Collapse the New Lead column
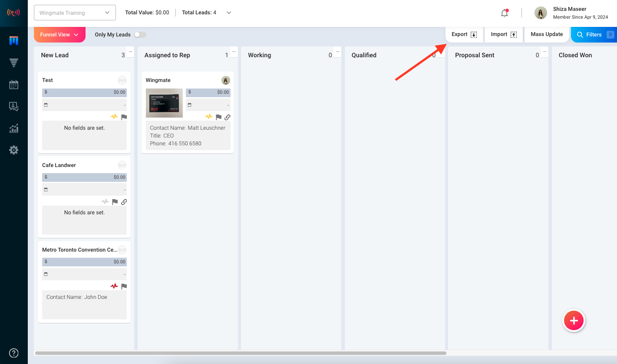 131,51
